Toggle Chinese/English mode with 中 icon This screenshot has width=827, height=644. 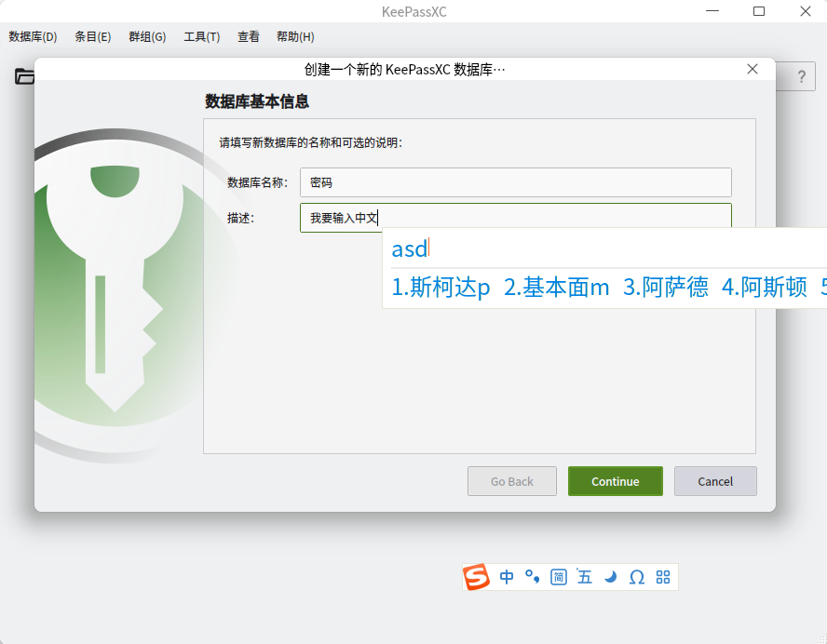click(507, 578)
